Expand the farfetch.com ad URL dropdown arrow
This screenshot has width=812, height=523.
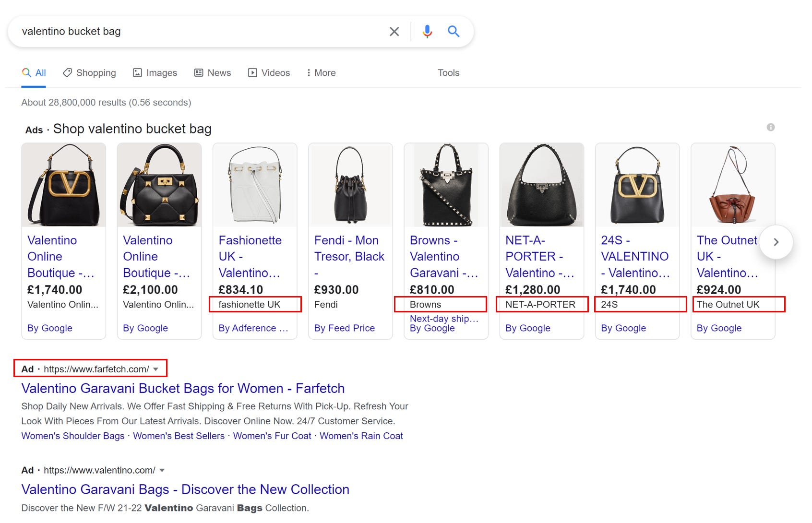click(x=155, y=369)
